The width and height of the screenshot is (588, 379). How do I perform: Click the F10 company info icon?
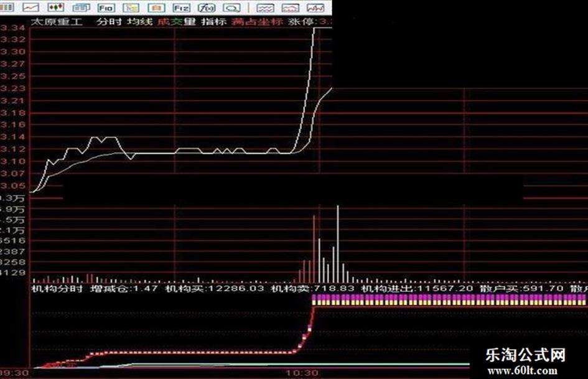[x=106, y=7]
